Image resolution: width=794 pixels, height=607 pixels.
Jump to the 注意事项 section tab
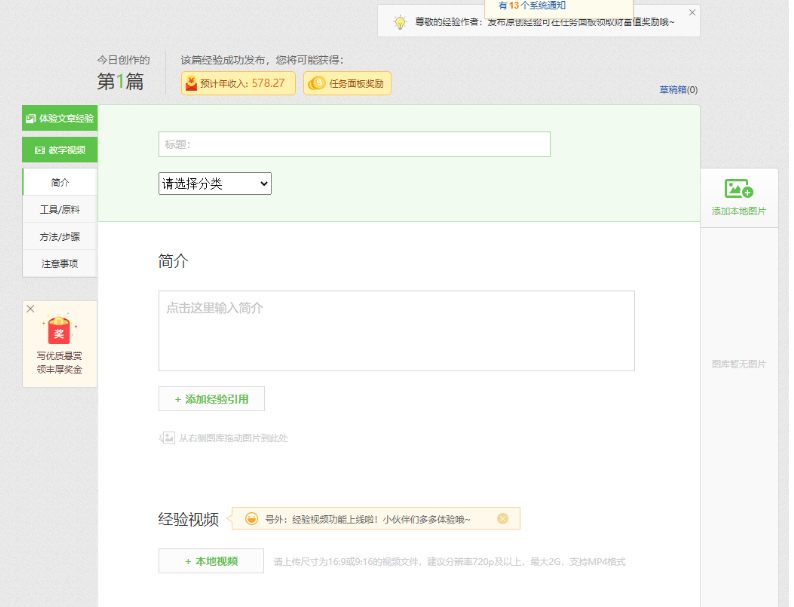(60, 264)
